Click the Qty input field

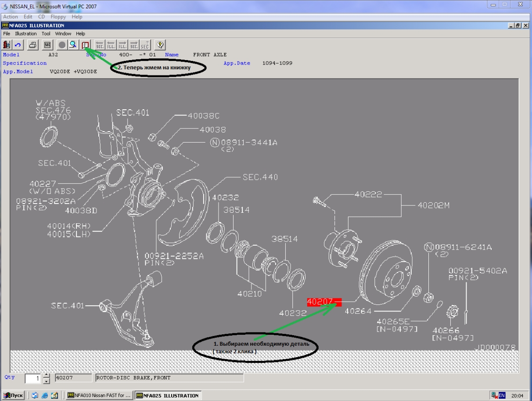coord(33,378)
